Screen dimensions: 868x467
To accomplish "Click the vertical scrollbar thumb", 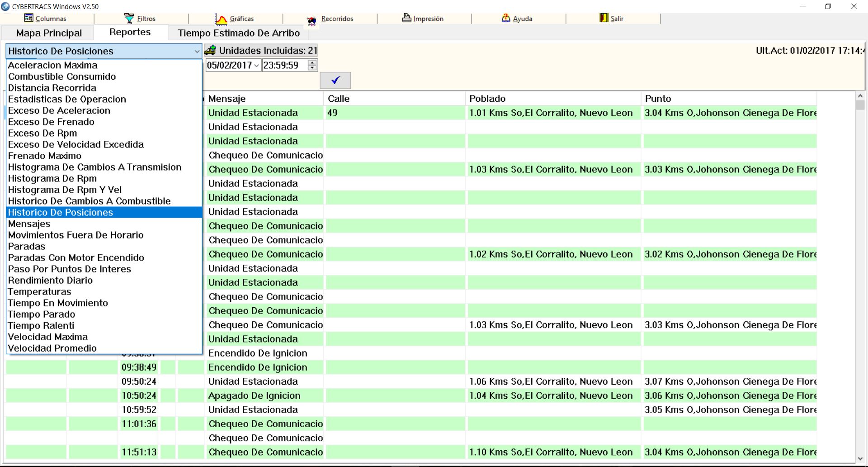I will tap(860, 105).
